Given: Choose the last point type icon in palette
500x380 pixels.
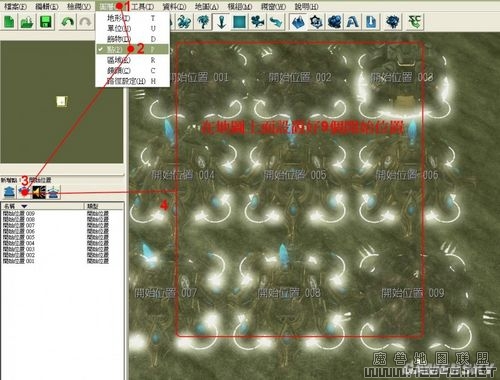Looking at the screenshot, I should [54, 192].
